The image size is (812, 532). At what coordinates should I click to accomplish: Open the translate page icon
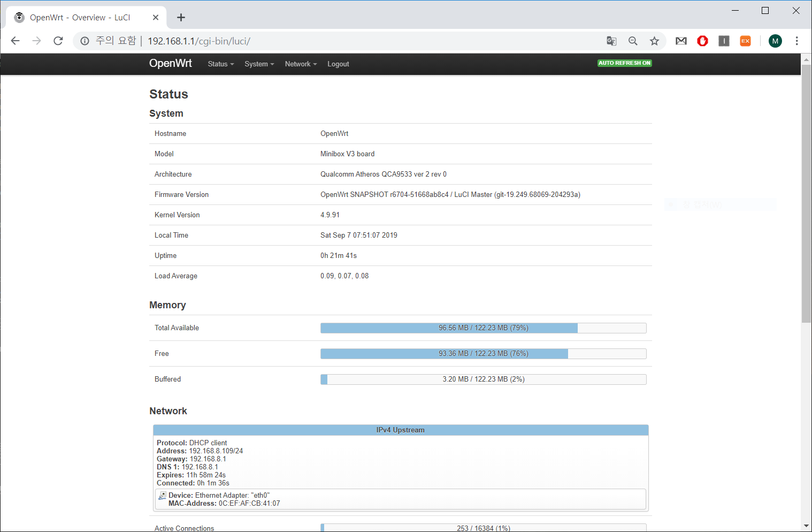tap(611, 41)
